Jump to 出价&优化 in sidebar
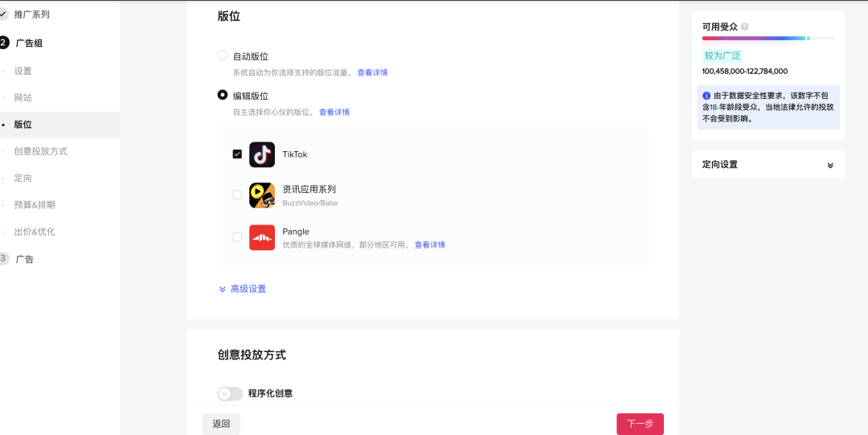 tap(35, 232)
